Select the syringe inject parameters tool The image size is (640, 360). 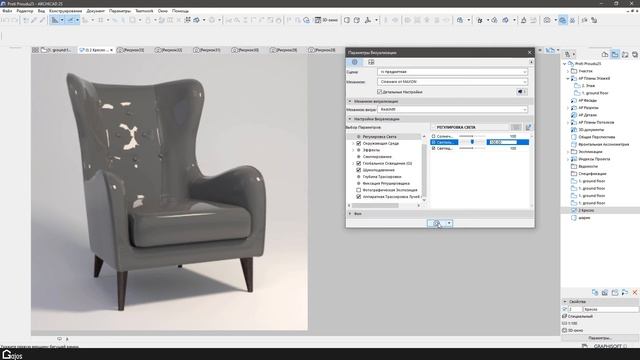point(42,20)
